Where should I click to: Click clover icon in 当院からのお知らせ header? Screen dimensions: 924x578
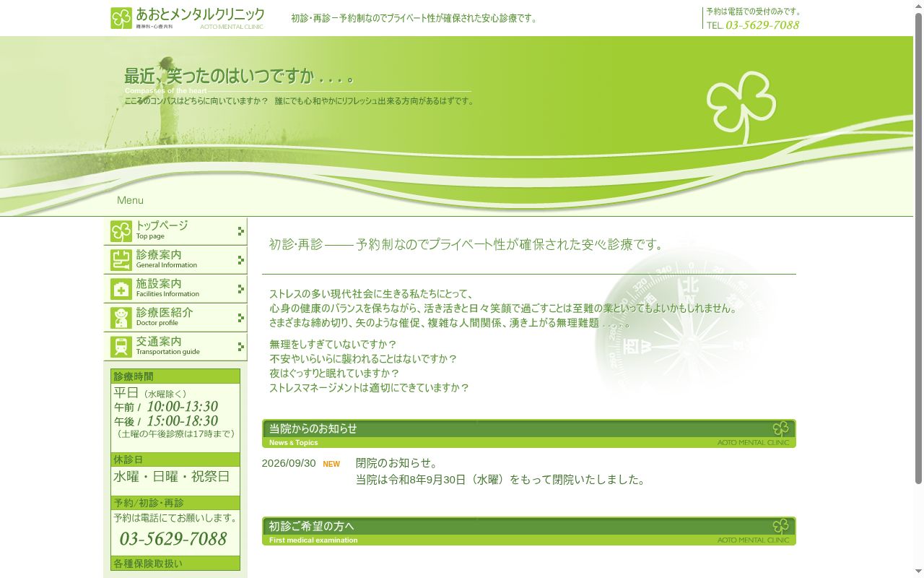pos(780,428)
